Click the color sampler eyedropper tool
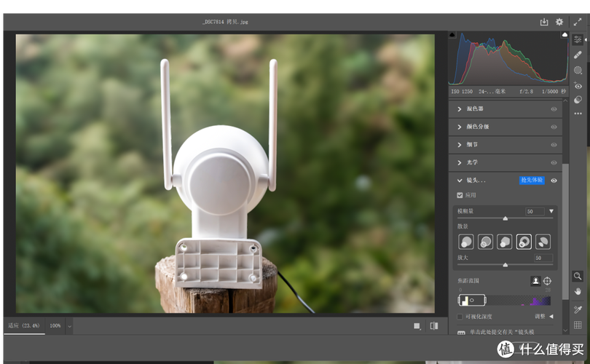590x364 pixels. (578, 309)
